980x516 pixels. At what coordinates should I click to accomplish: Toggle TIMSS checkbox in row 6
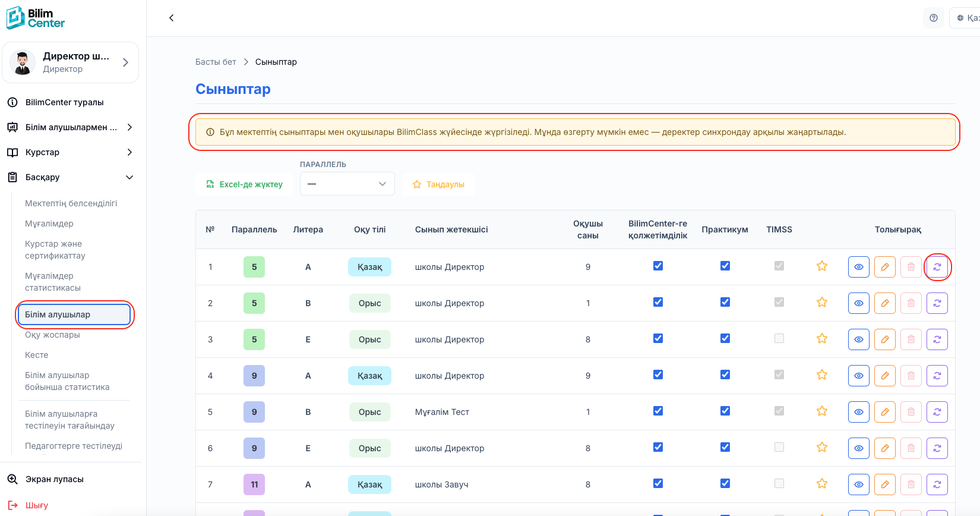(x=779, y=447)
